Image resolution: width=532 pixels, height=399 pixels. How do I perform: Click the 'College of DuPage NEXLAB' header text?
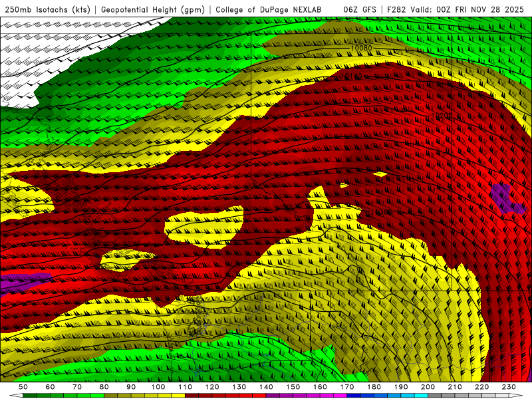269,9
